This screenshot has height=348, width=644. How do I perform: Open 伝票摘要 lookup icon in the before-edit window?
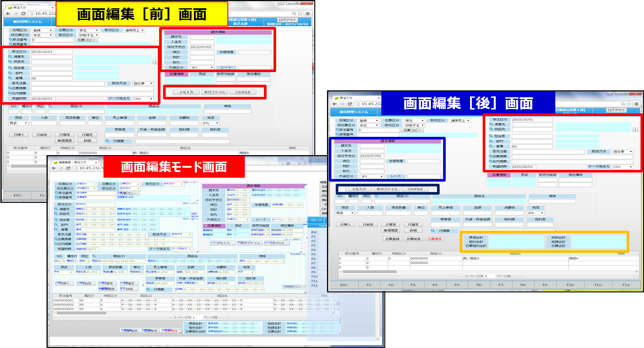(10, 89)
